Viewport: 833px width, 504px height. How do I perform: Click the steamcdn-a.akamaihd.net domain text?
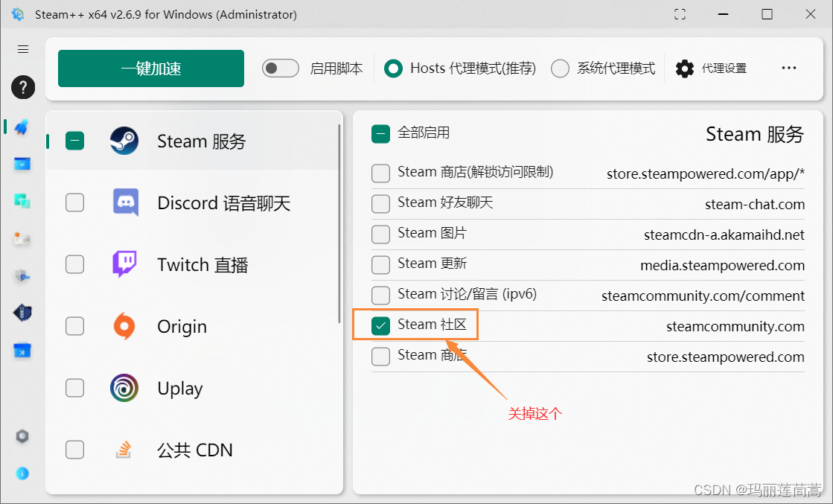[x=724, y=235]
